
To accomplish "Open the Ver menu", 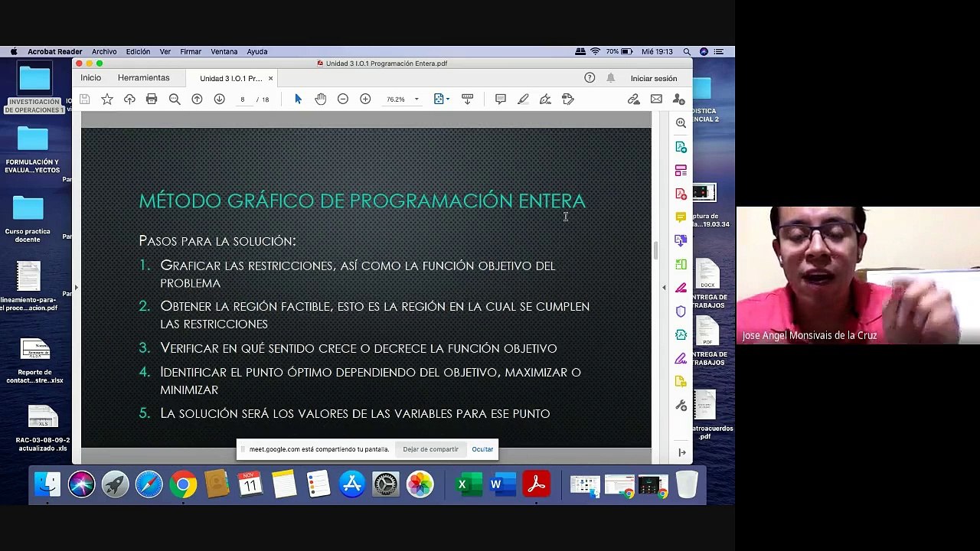I will (165, 51).
